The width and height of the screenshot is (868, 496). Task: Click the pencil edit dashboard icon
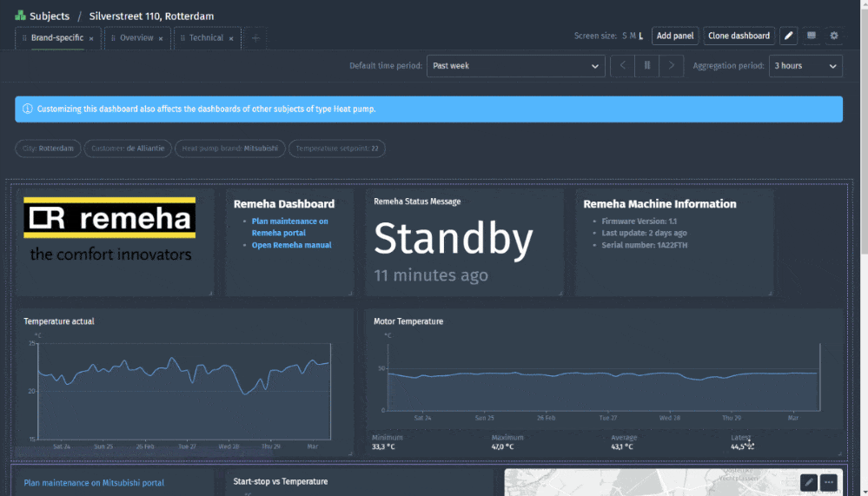(788, 36)
